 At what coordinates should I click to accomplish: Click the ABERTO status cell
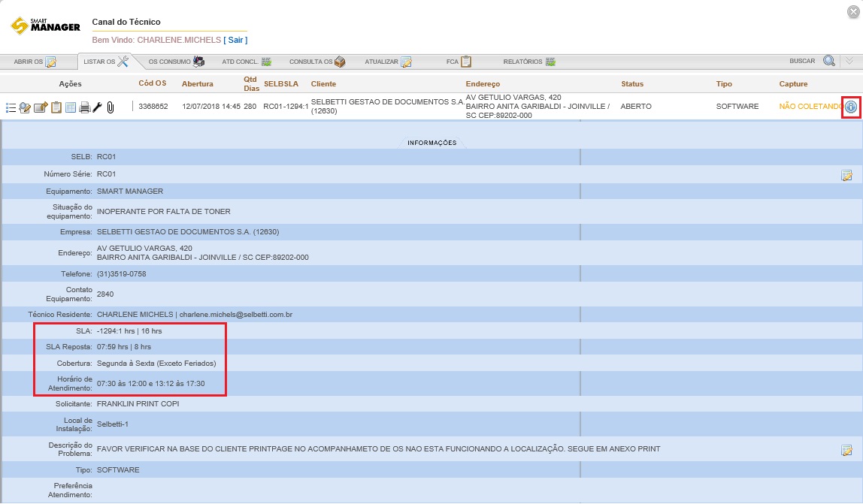[636, 106]
